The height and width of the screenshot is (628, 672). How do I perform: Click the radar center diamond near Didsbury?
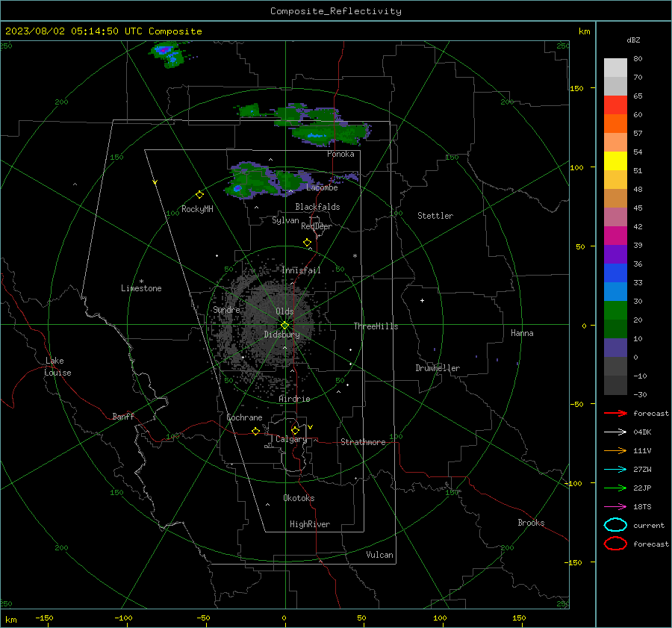click(285, 326)
